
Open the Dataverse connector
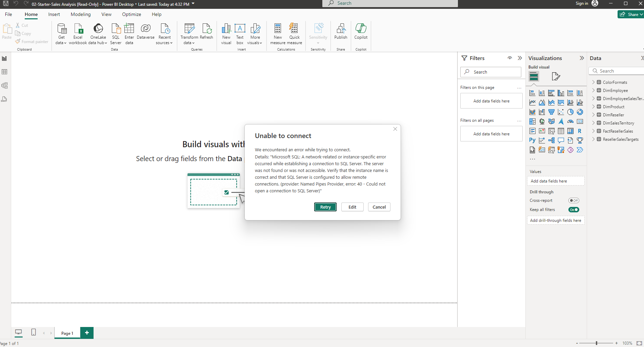point(146,32)
